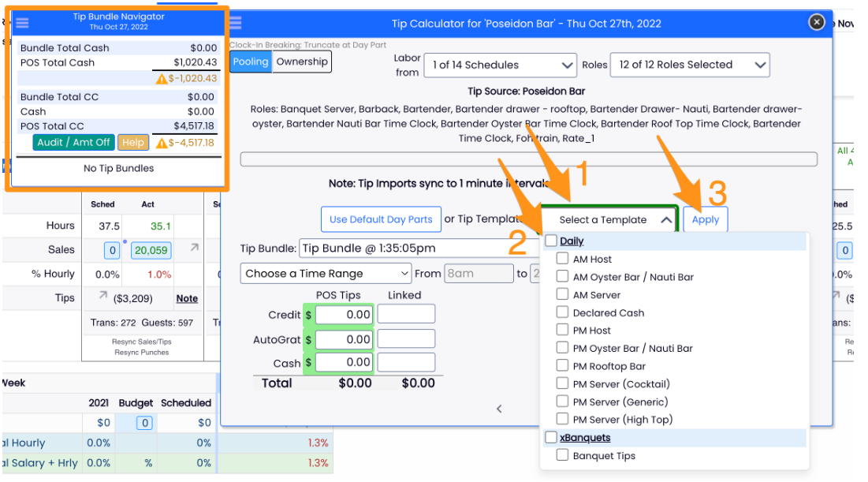Viewport: 868px width, 482px height.
Task: Switch to Ownership mode
Action: pyautogui.click(x=302, y=62)
